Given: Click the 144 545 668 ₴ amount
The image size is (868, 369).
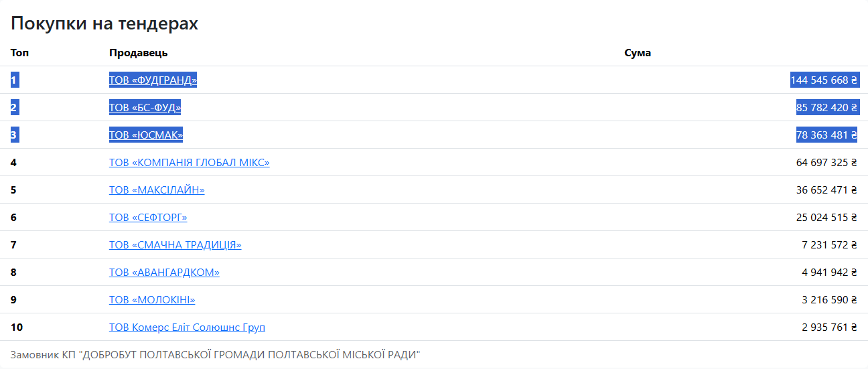Looking at the screenshot, I should (x=824, y=80).
